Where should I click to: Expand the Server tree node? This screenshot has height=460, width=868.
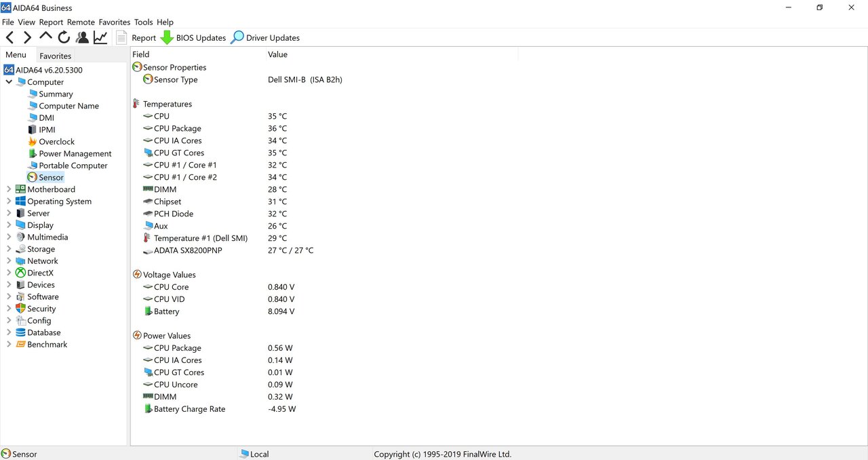9,213
